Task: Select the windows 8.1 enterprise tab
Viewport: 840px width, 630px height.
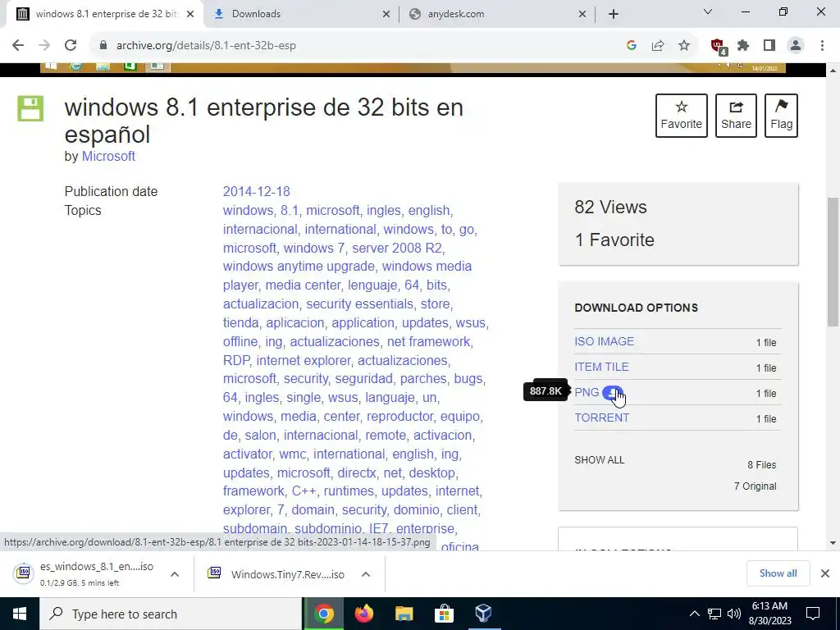Action: [106, 14]
